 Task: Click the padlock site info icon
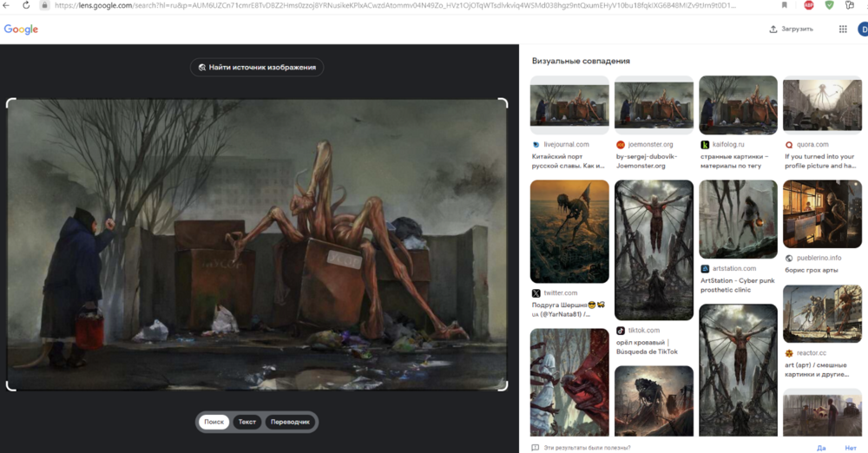45,5
